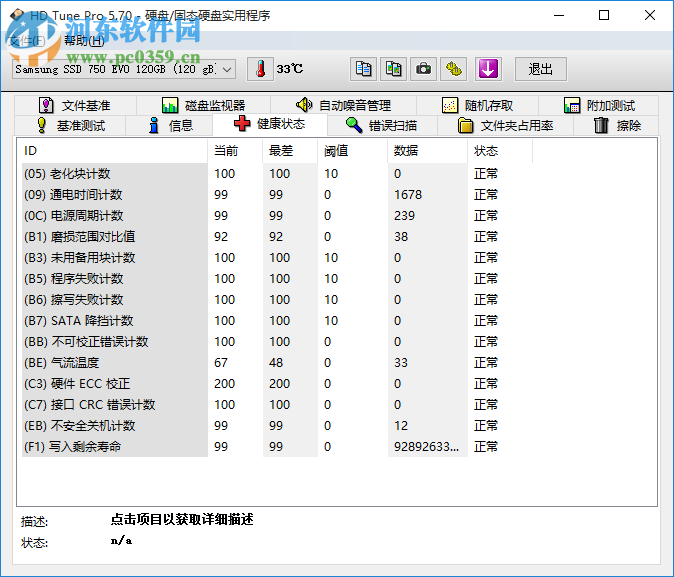Viewport: 674px width, 577px height.
Task: Switch to the 磁盘监视器 tab
Action: tap(203, 105)
